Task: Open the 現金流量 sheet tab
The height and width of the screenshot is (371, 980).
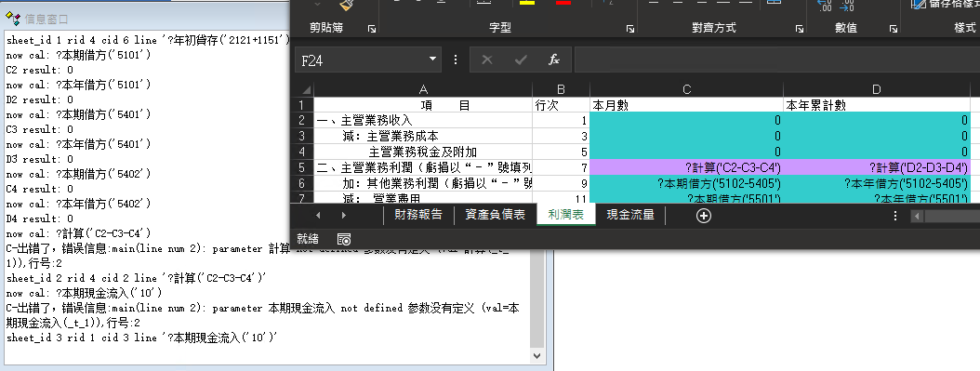Action: (x=630, y=215)
